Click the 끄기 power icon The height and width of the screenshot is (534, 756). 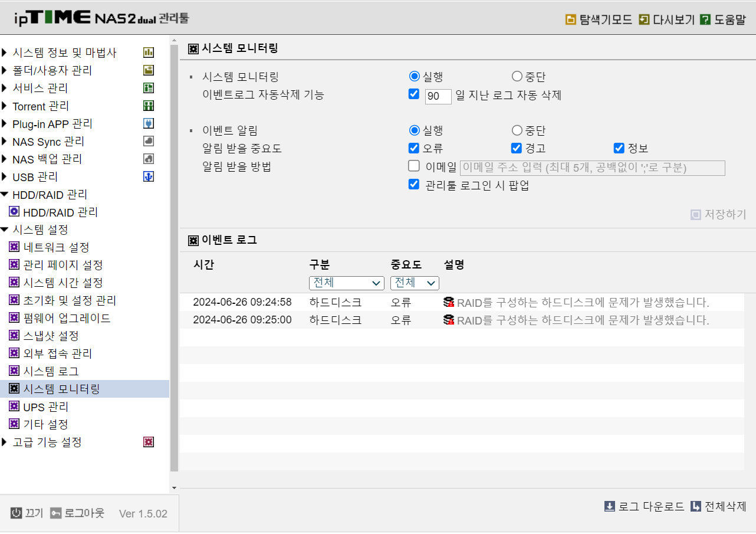point(17,513)
